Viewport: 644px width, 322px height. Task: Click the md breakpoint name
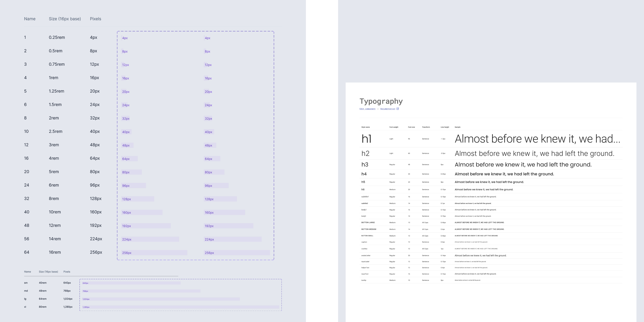(x=26, y=291)
